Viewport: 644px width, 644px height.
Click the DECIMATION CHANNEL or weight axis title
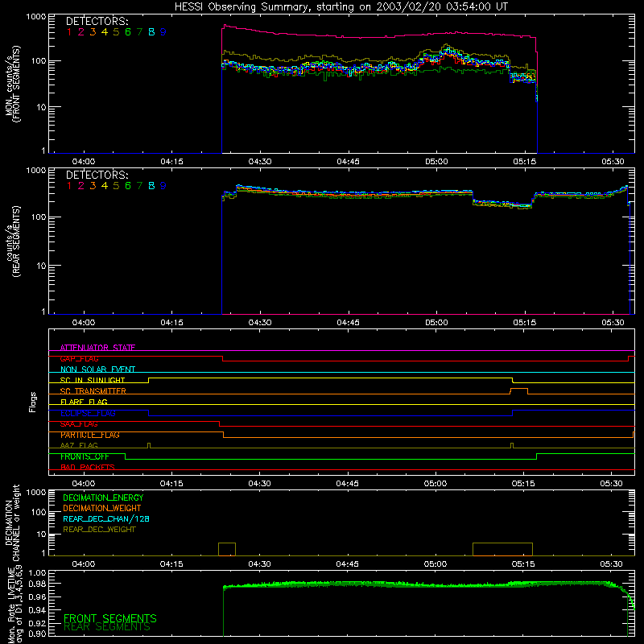pos(12,522)
